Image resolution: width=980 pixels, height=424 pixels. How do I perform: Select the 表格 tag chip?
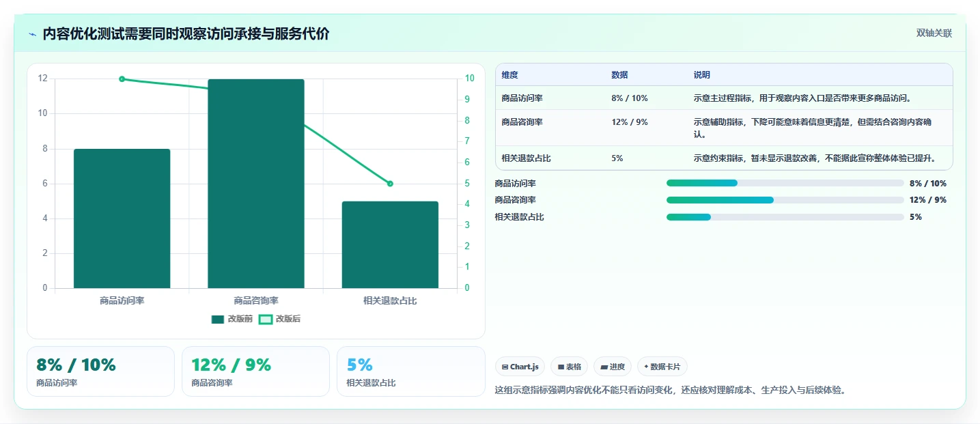(x=569, y=367)
